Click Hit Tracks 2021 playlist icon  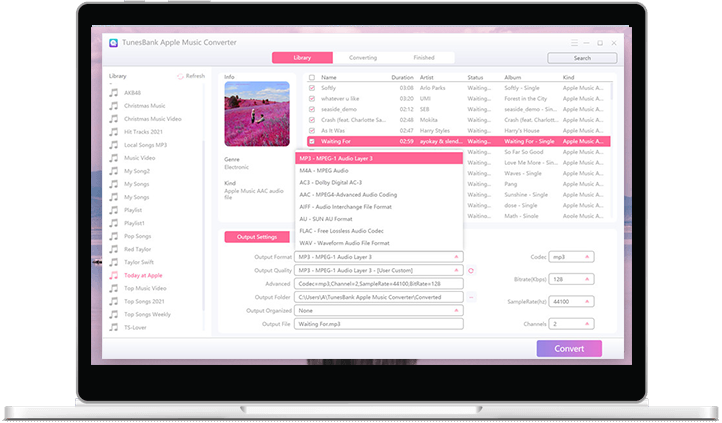[113, 132]
